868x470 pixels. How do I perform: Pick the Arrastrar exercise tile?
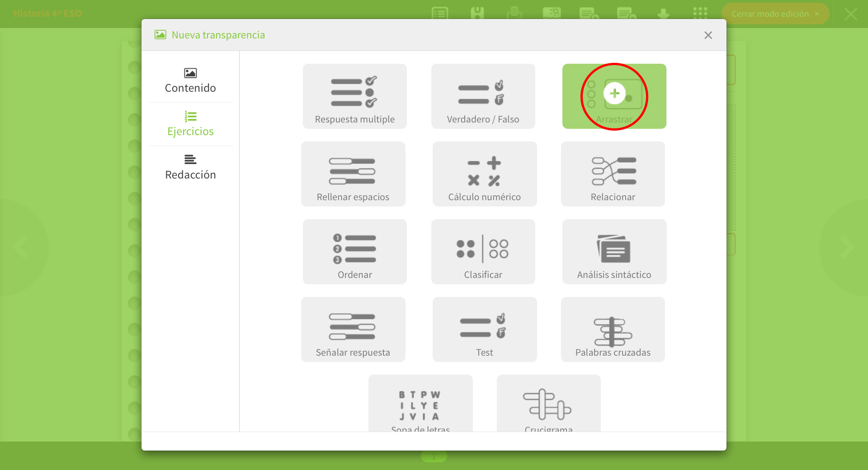point(614,96)
